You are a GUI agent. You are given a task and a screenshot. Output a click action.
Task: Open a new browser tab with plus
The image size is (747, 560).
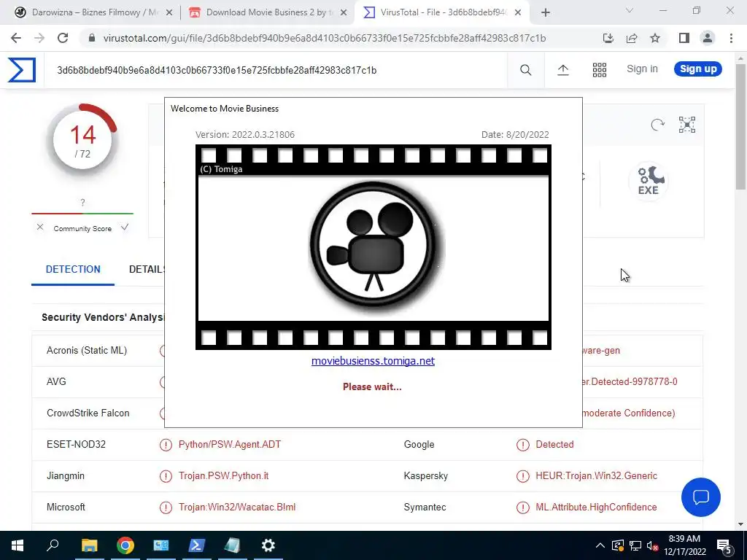[546, 12]
